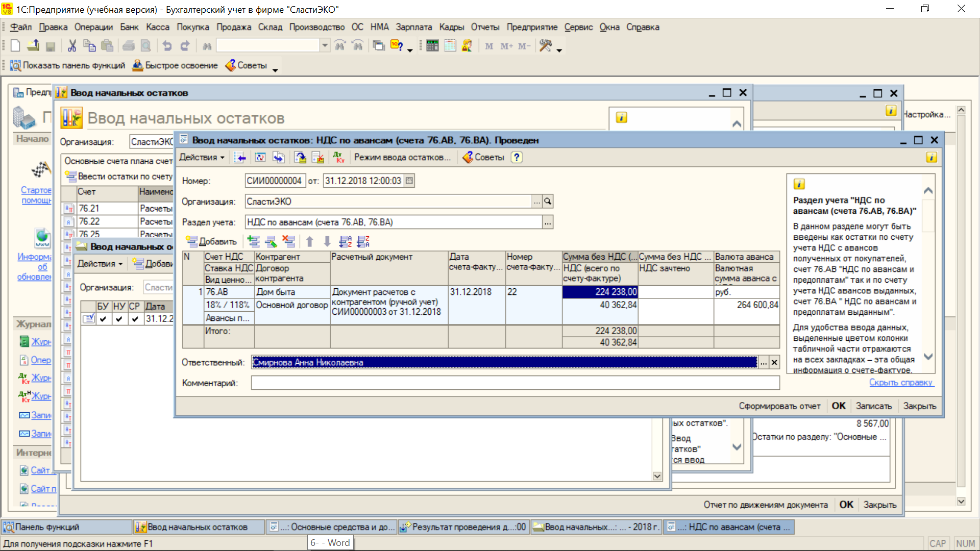Expand the search combo box dropdown
980x551 pixels.
tap(325, 46)
